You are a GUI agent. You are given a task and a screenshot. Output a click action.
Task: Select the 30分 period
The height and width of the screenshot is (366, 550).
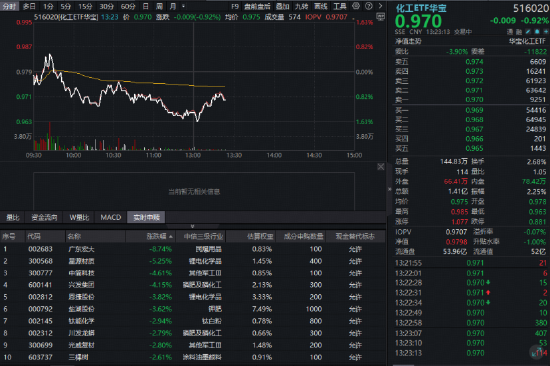click(x=107, y=6)
